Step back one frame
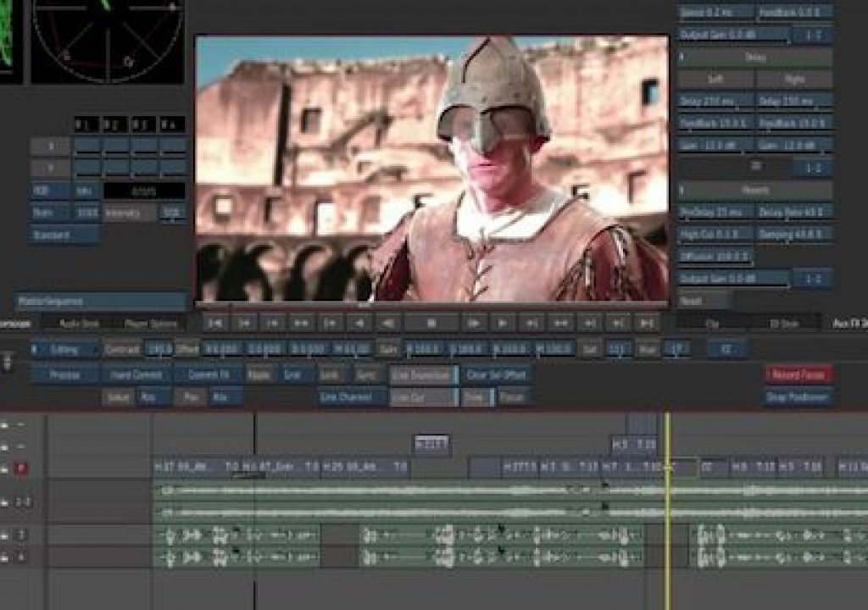868x610 pixels. tap(387, 323)
